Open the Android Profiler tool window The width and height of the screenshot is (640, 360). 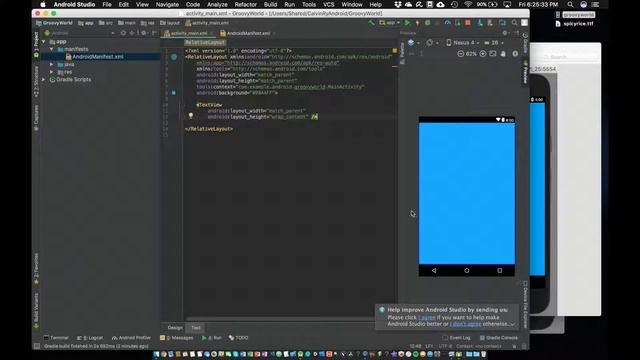tap(131, 338)
